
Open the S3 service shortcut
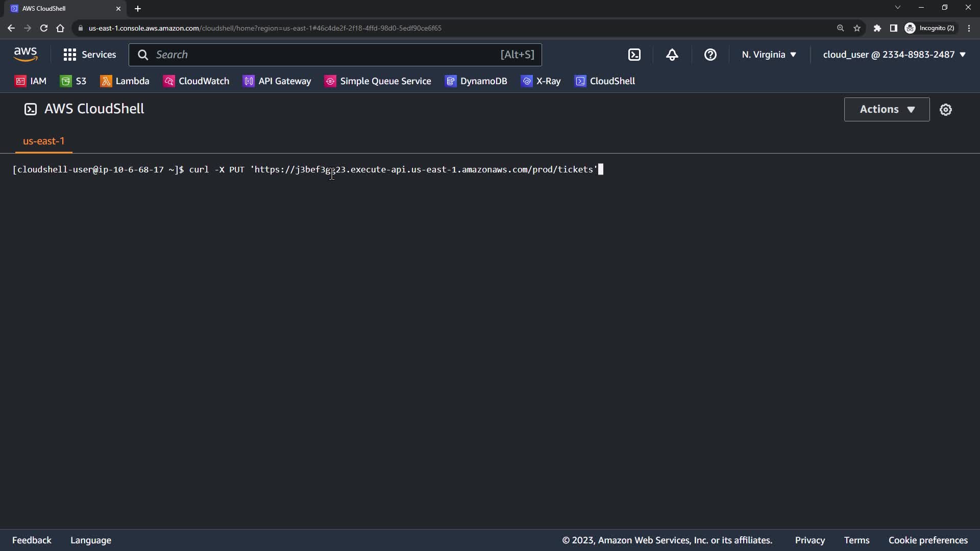(73, 81)
